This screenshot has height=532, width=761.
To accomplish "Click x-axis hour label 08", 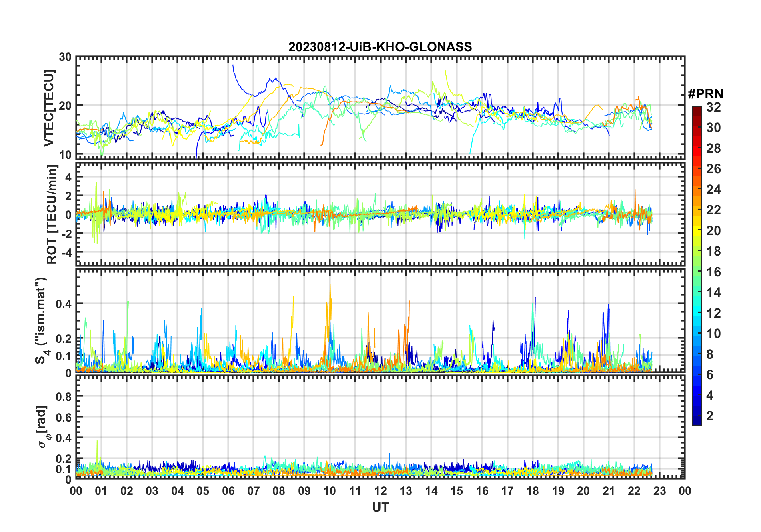I will click(279, 491).
